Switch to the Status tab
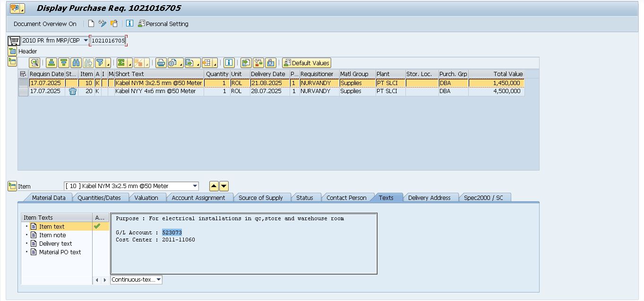Image resolution: width=644 pixels, height=301 pixels. [305, 198]
